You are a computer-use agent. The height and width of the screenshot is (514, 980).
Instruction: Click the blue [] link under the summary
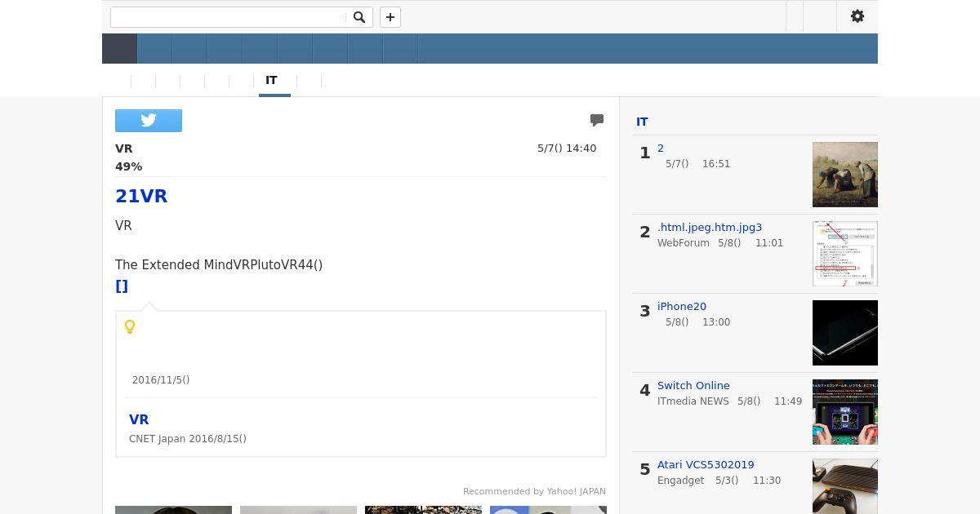[x=122, y=286]
